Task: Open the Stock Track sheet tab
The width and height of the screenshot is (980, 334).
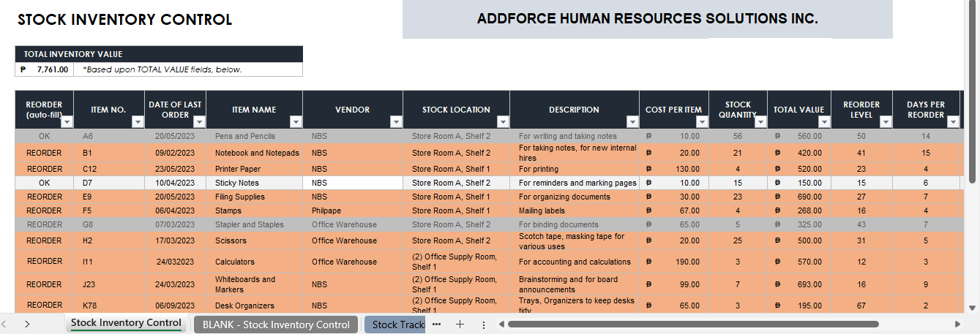Action: pos(395,324)
